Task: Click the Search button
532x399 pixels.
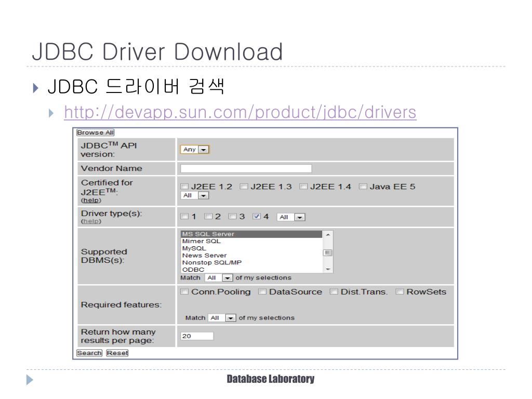Action: pos(89,353)
